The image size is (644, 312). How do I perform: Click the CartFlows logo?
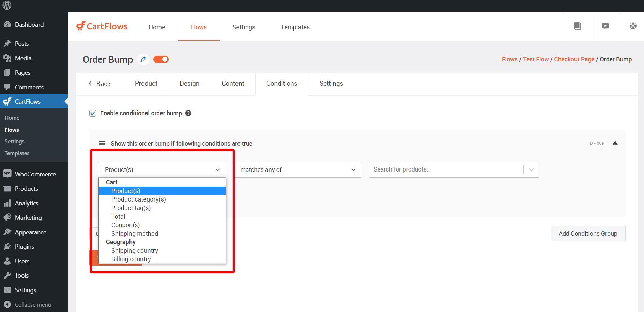102,27
